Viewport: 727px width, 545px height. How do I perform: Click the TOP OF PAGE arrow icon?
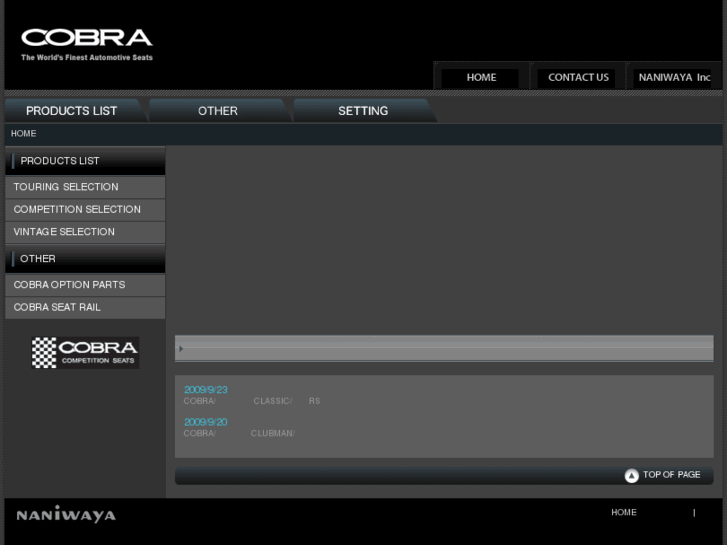coord(631,475)
